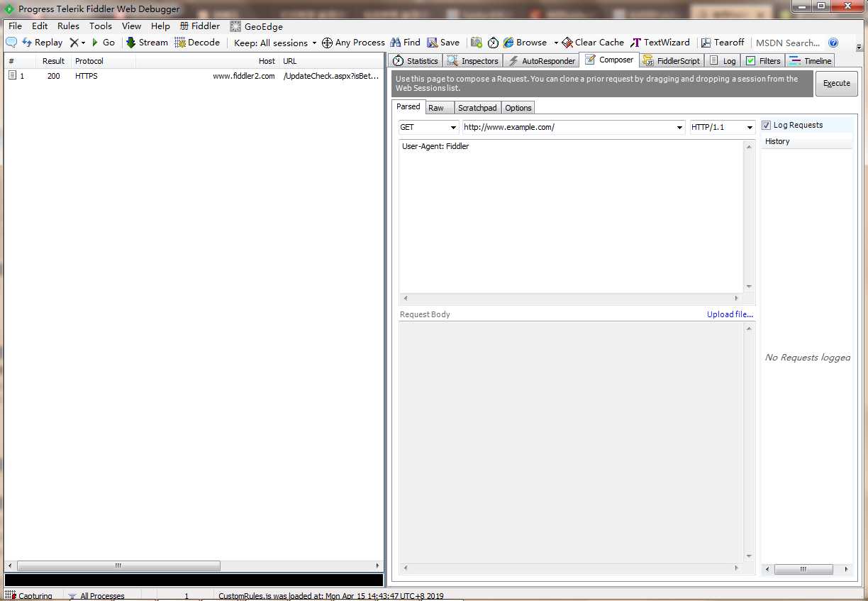Click the timer stopwatch icon
This screenshot has width=868, height=601.
(x=493, y=43)
